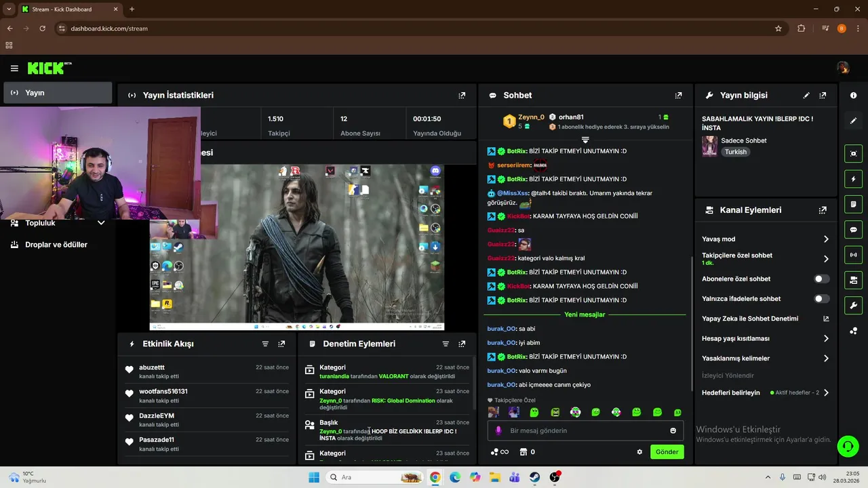Expand Takipçilere özel sohbet settings
The height and width of the screenshot is (488, 868).
(826, 259)
